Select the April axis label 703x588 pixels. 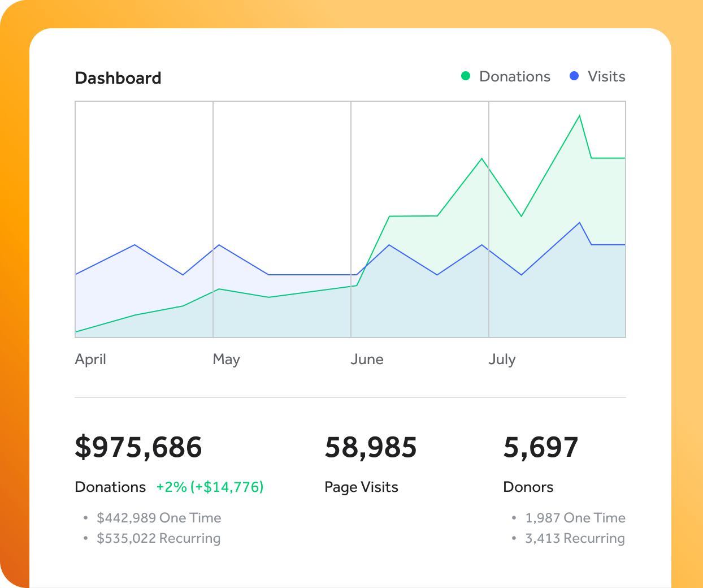90,359
